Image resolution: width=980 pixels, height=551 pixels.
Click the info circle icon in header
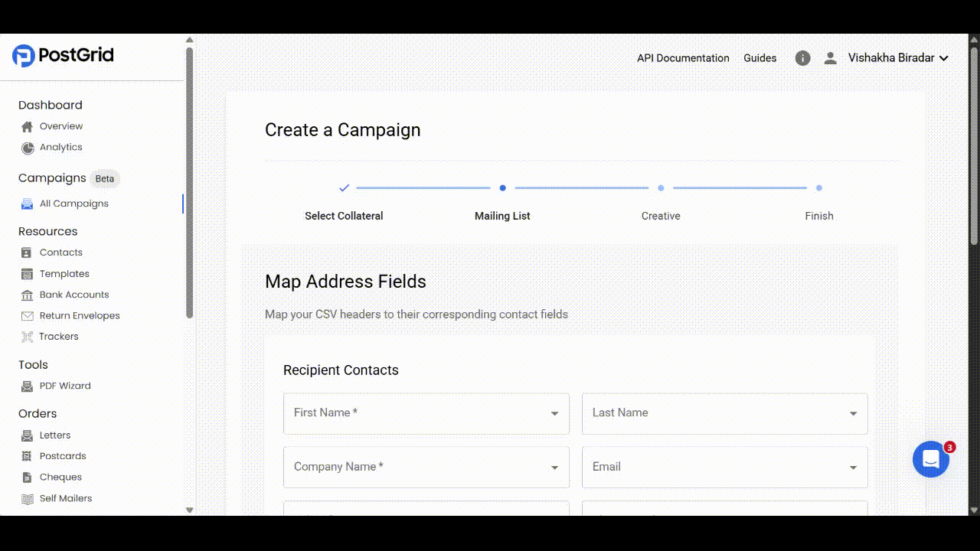[802, 58]
